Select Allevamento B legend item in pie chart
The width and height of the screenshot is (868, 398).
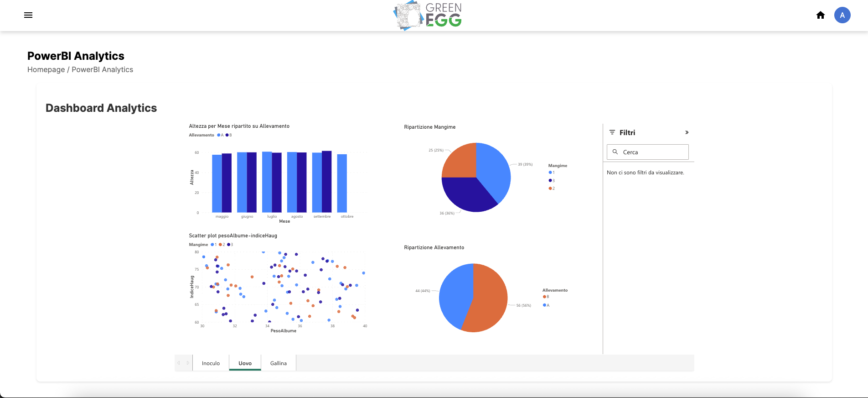[546, 297]
